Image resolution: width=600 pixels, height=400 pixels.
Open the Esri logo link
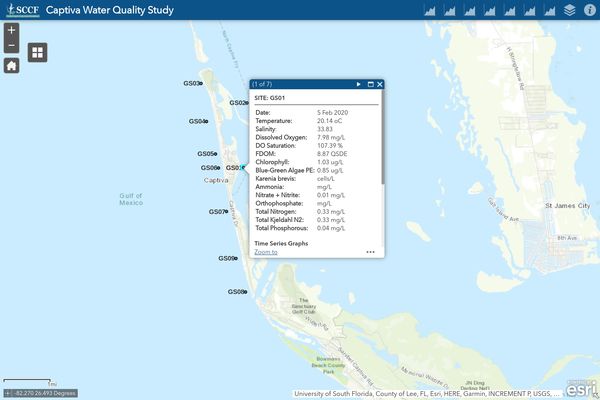tap(581, 389)
